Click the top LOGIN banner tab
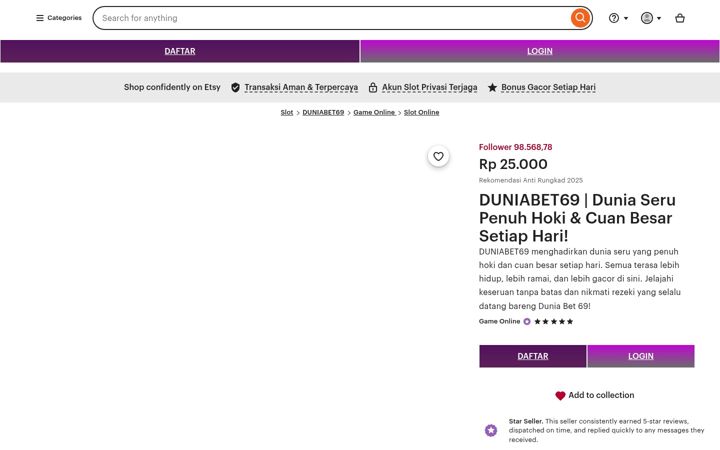Viewport: 720px width, 450px height. (540, 51)
